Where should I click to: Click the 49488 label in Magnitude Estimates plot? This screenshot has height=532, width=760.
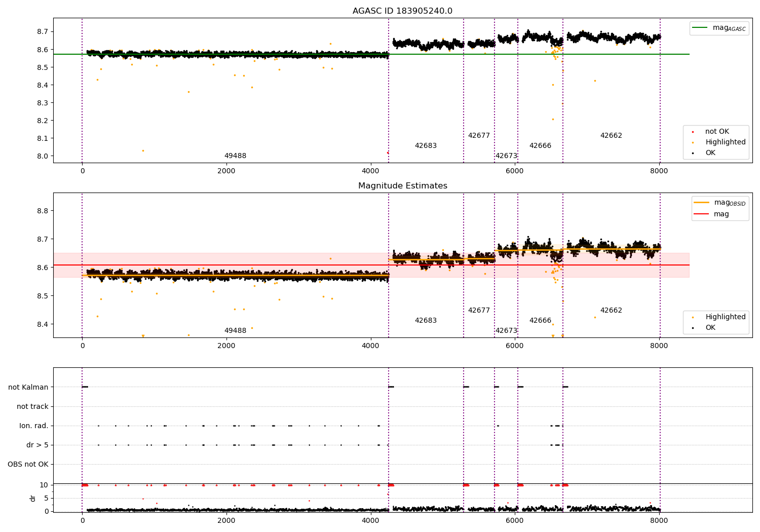pyautogui.click(x=235, y=331)
